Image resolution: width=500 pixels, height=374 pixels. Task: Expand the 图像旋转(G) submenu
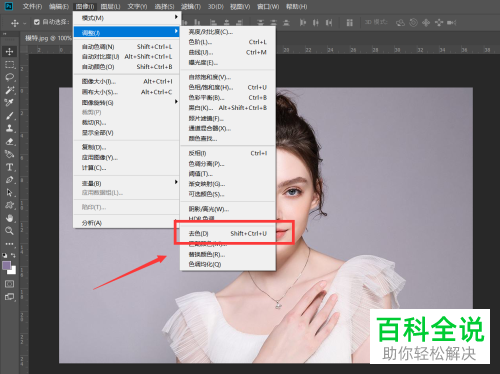coord(127,102)
